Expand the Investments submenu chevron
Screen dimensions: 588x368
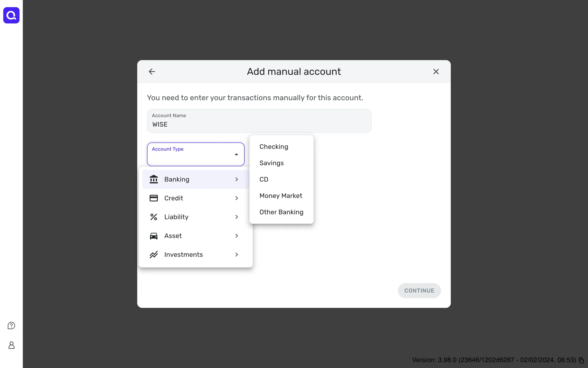click(x=236, y=255)
